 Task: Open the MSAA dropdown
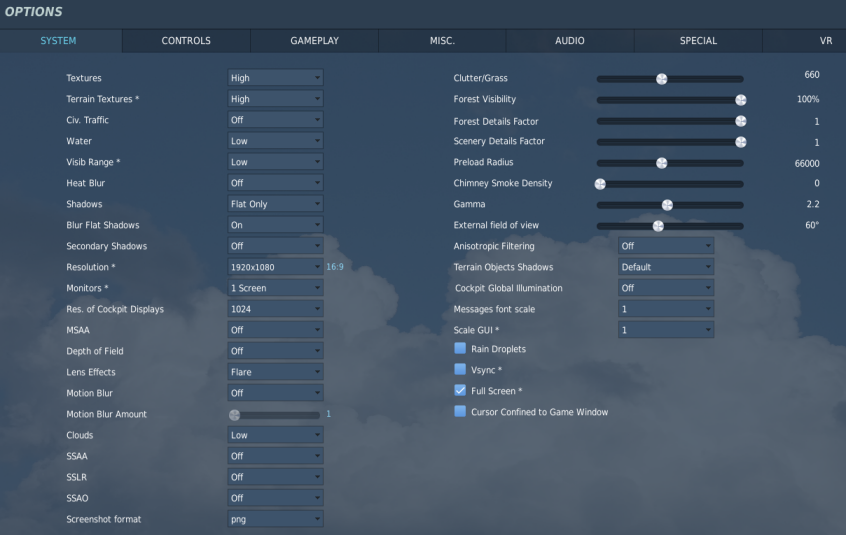coord(275,330)
